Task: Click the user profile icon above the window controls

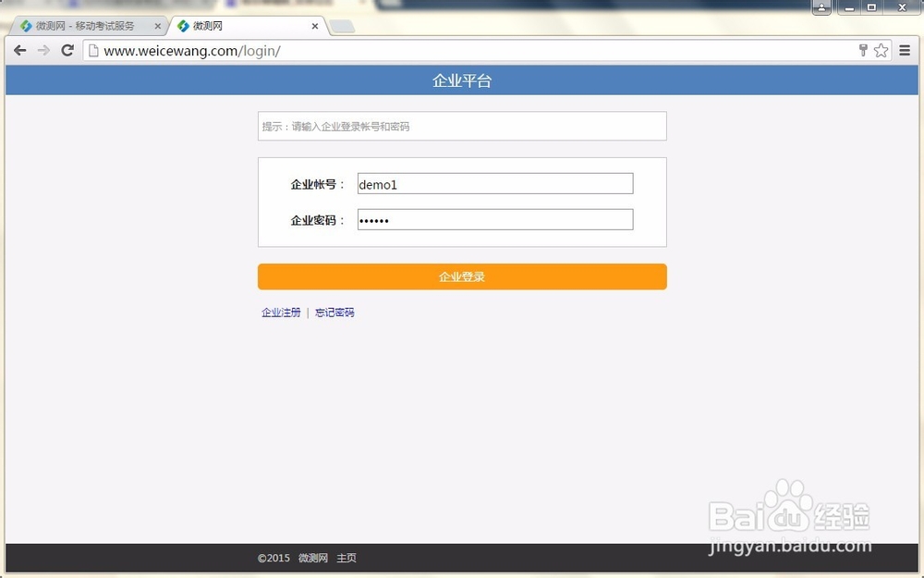Action: point(821,7)
